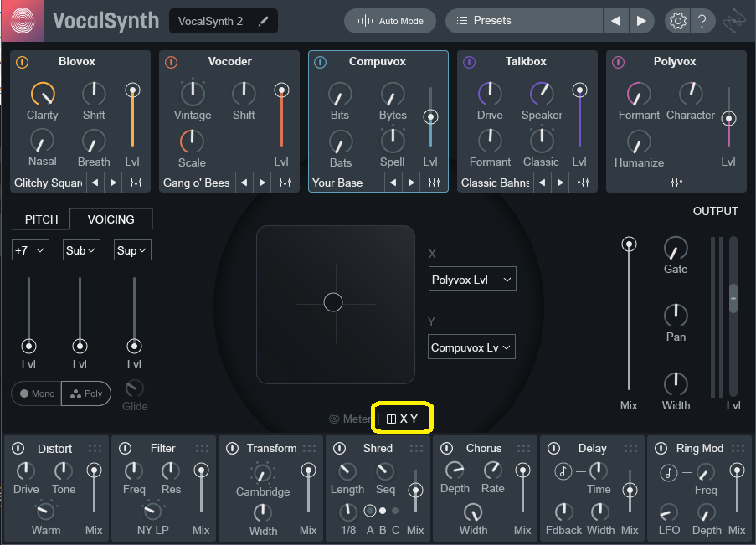
Task: Click the VocalSynth 2 preset name field
Action: coord(224,21)
